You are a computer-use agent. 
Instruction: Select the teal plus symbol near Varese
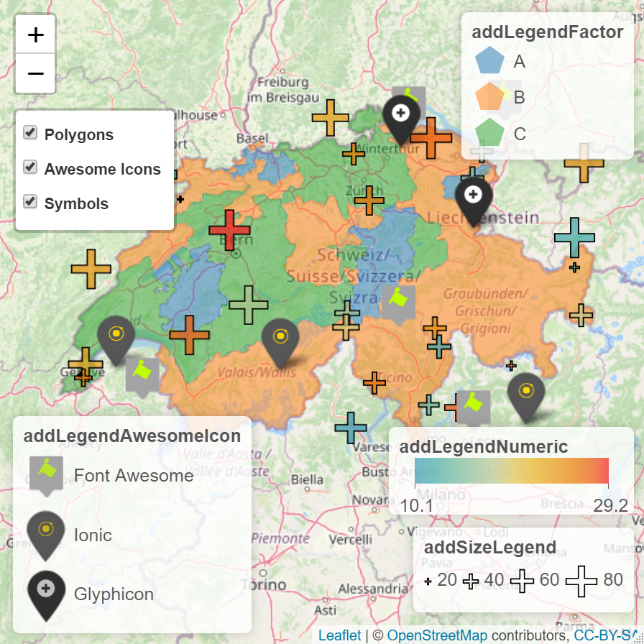point(351,428)
